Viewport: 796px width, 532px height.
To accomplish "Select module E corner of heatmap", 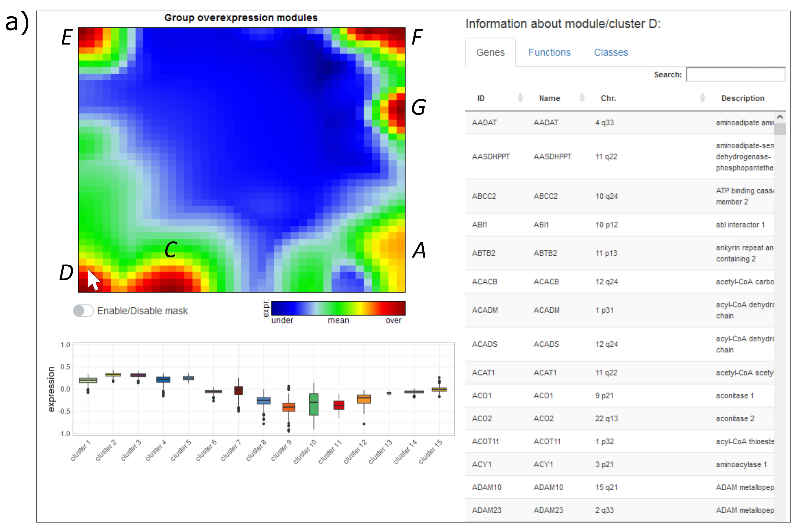I will [x=86, y=36].
